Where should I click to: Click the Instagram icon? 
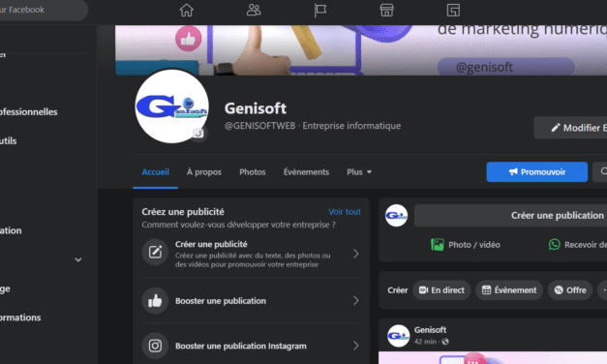[x=155, y=346]
